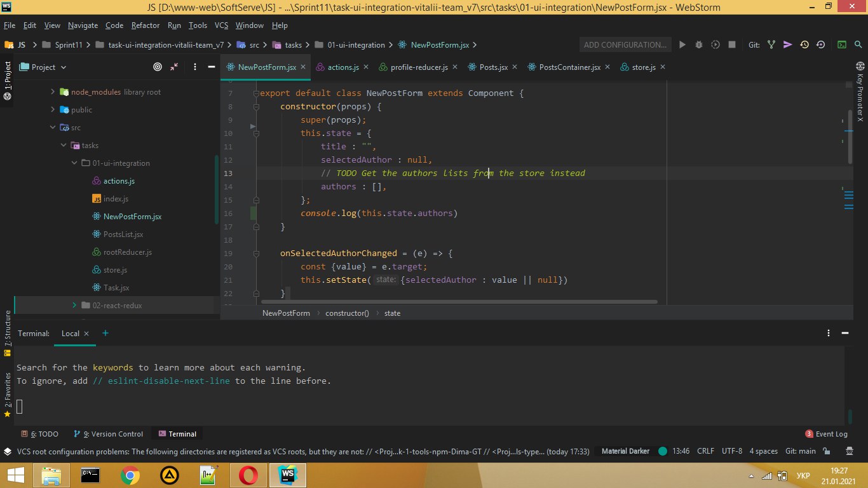Image resolution: width=868 pixels, height=488 pixels.
Task: Expand the node_modules folder
Action: click(53, 92)
